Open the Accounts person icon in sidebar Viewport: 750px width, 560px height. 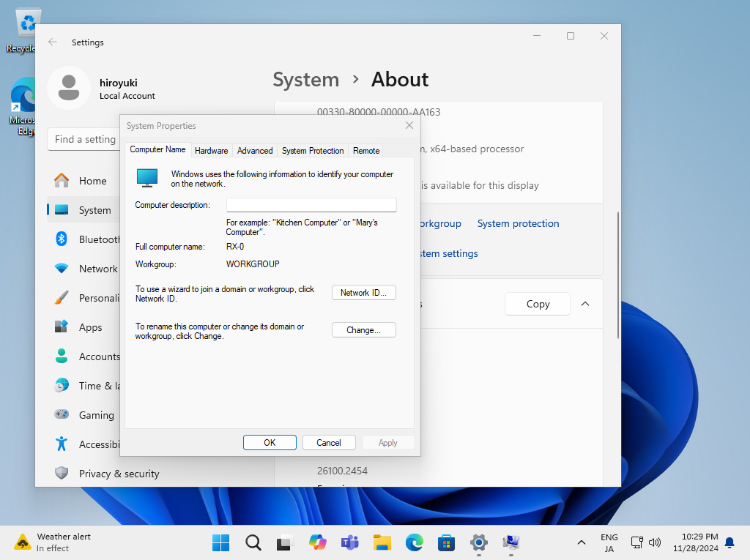[62, 356]
